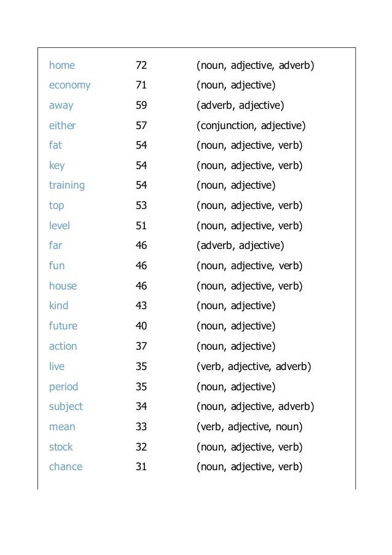Click the 'live' link

[x=57, y=366]
